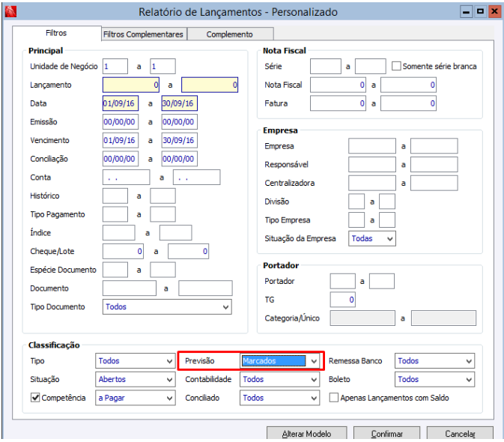Image resolution: width=504 pixels, height=442 pixels.
Task: Expand the Previsão dropdown showing Marcados
Action: pyautogui.click(x=279, y=360)
